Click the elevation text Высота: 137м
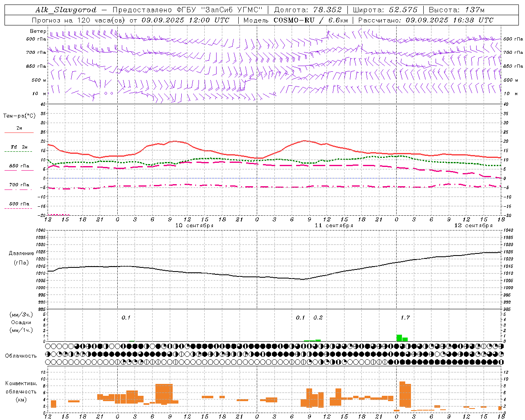 (x=457, y=10)
